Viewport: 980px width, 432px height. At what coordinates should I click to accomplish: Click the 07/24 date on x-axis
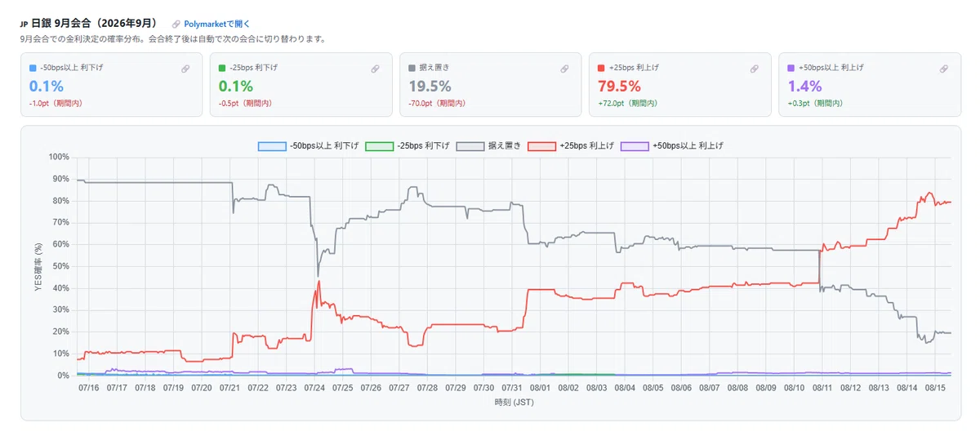(x=315, y=389)
